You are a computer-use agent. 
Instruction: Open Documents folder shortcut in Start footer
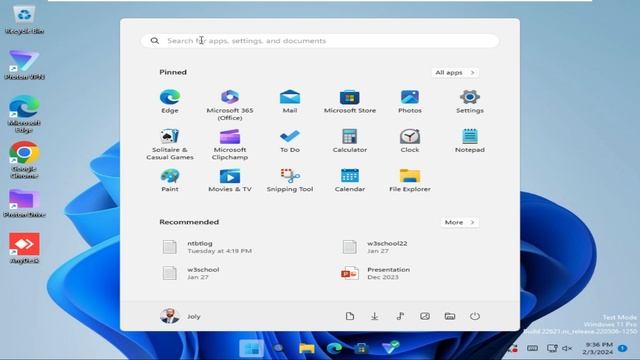click(x=350, y=316)
